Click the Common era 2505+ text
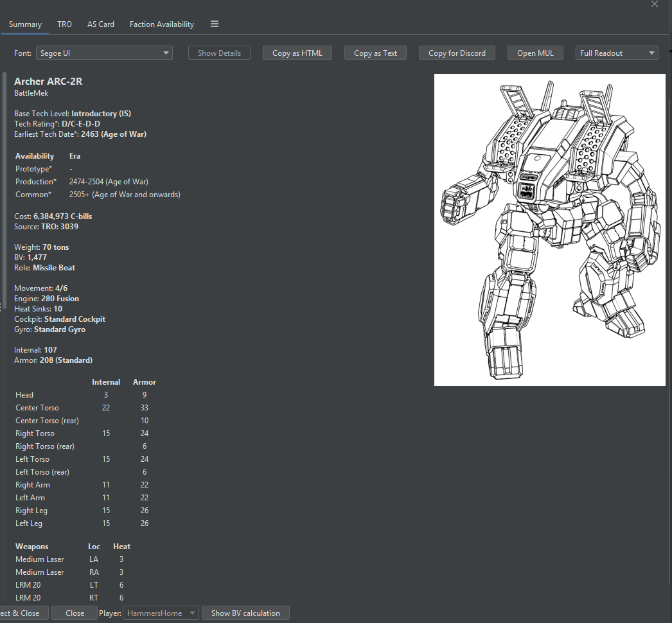 (125, 195)
